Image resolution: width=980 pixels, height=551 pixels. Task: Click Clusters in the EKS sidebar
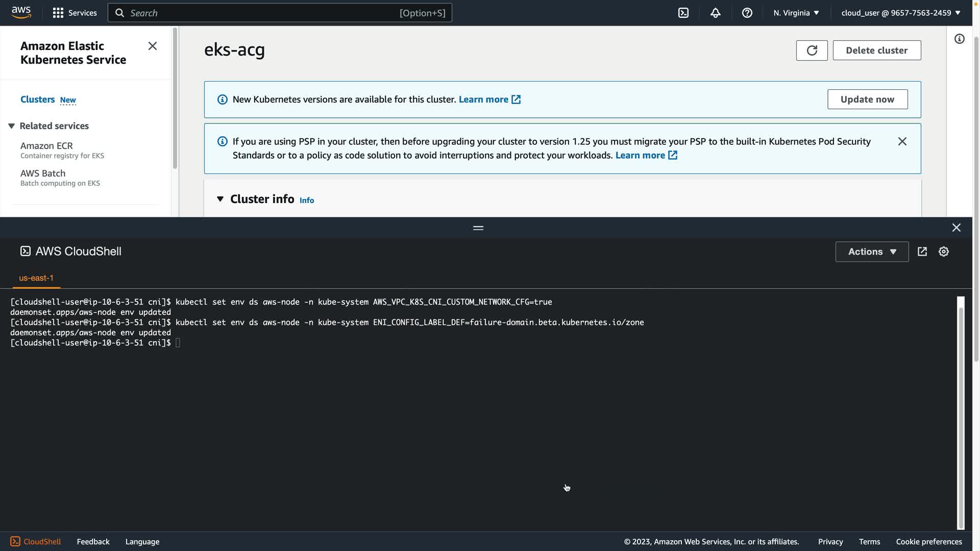point(37,99)
